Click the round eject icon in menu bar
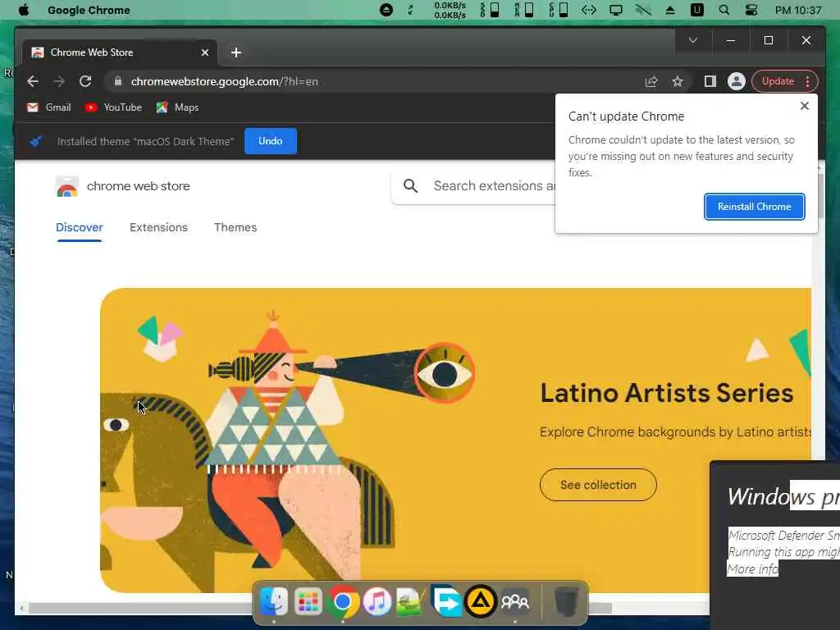Viewport: 840px width, 630px height. coord(386,10)
